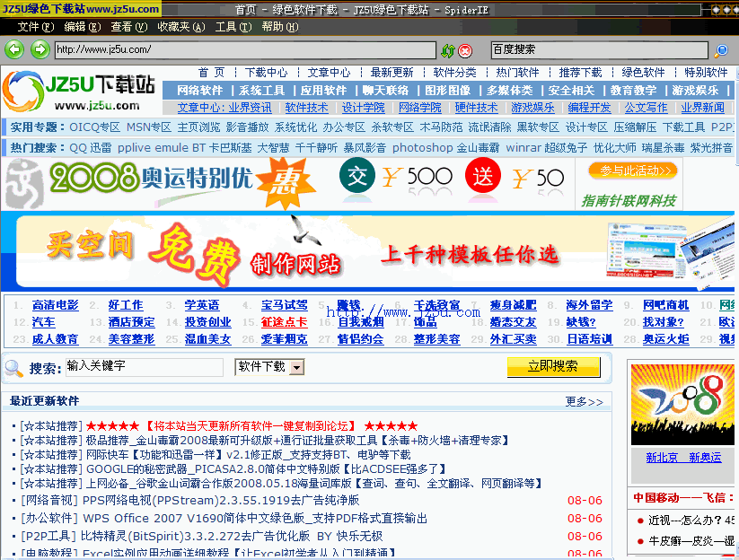
Task: Open the 工具(T) menu
Action: [233, 27]
